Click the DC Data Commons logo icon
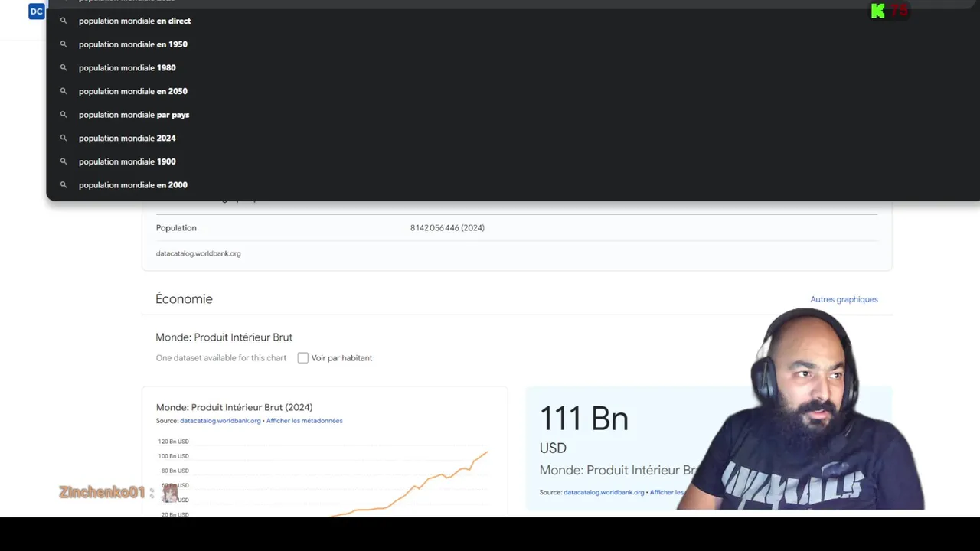This screenshot has width=980, height=551. point(36,11)
